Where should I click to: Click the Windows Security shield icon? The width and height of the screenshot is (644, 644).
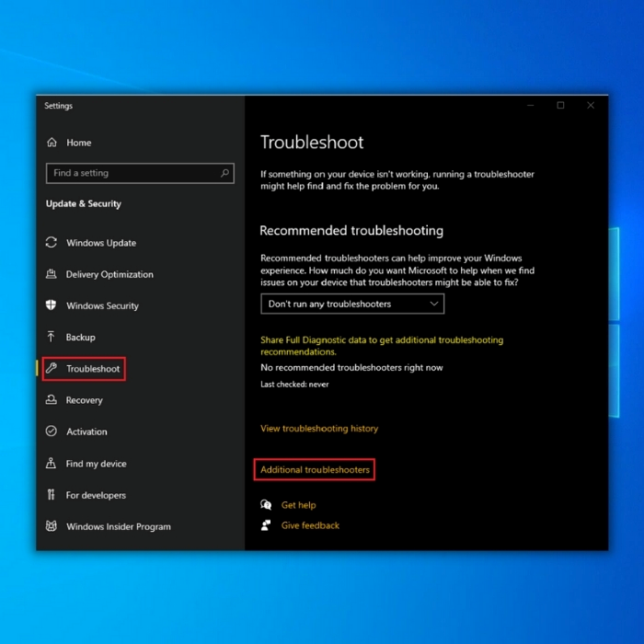point(51,305)
